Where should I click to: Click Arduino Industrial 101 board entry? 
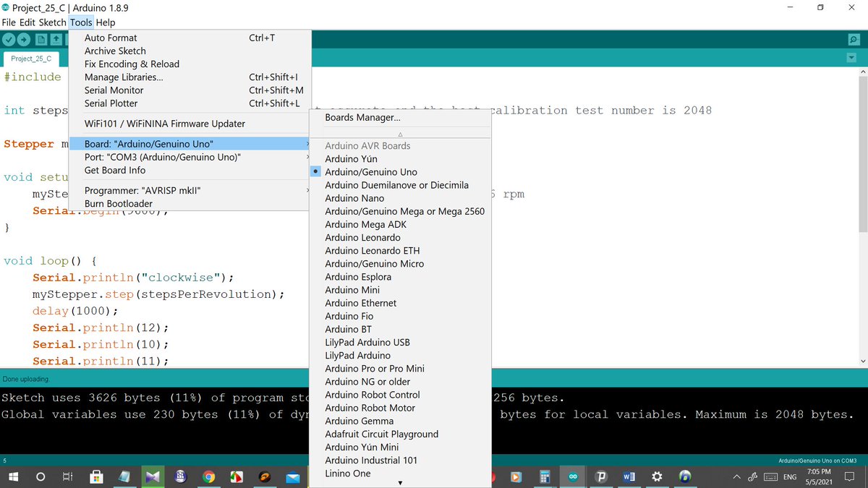400,460
